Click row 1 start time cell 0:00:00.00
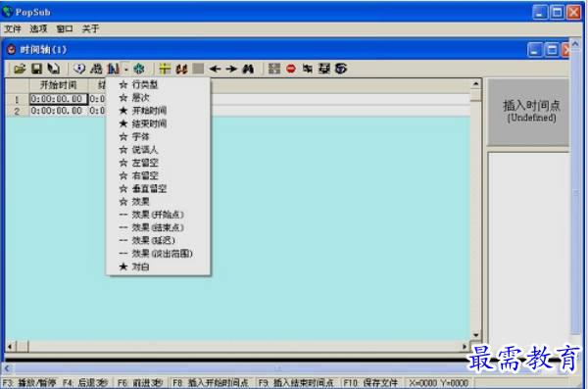This screenshot has width=588, height=389. 59,99
